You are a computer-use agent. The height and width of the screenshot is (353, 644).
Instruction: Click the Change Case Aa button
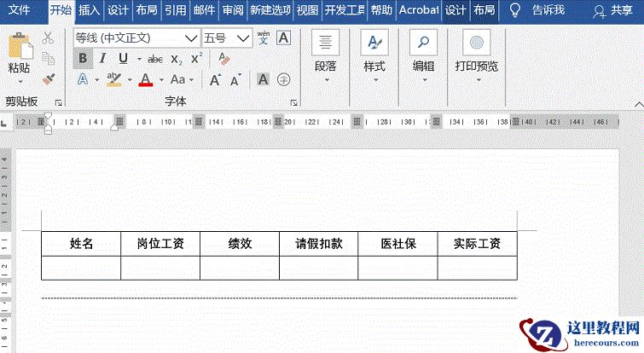click(177, 79)
